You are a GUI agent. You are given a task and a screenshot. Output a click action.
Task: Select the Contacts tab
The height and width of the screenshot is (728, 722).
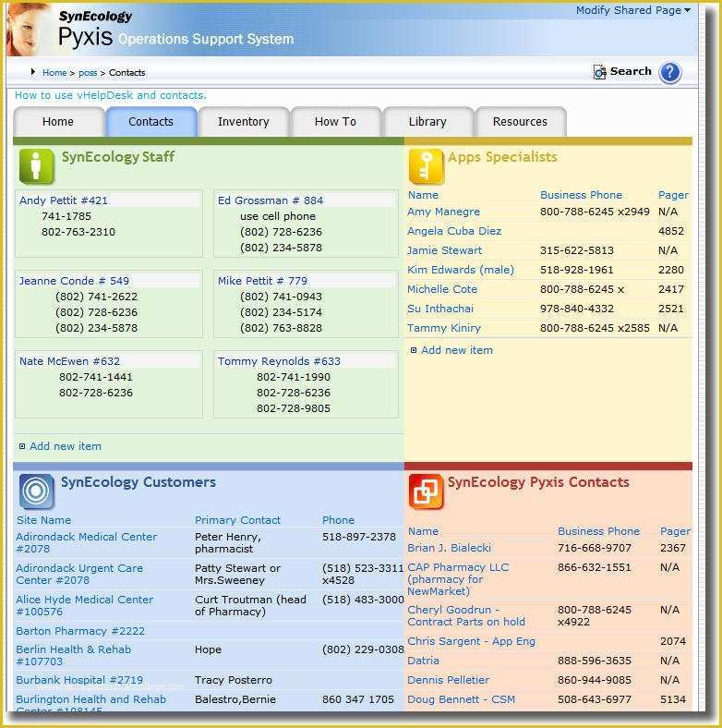[151, 122]
